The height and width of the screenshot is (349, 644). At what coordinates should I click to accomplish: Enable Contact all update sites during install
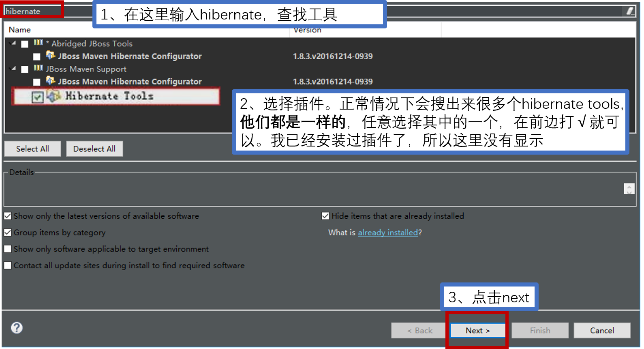click(x=8, y=265)
